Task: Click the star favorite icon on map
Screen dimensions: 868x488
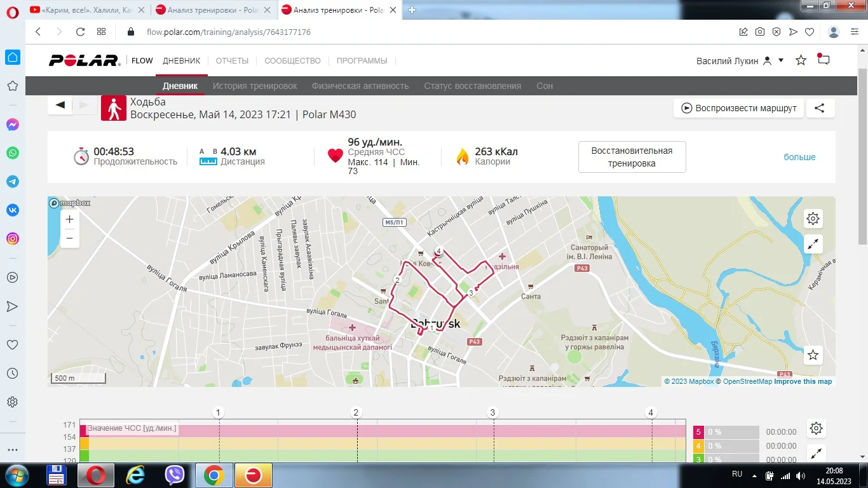Action: 813,355
